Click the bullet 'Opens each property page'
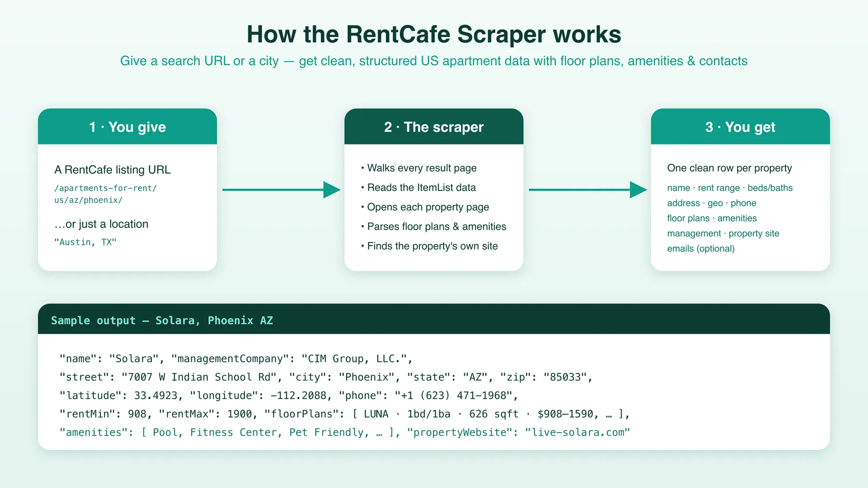Viewport: 868px width, 488px height. tap(425, 207)
